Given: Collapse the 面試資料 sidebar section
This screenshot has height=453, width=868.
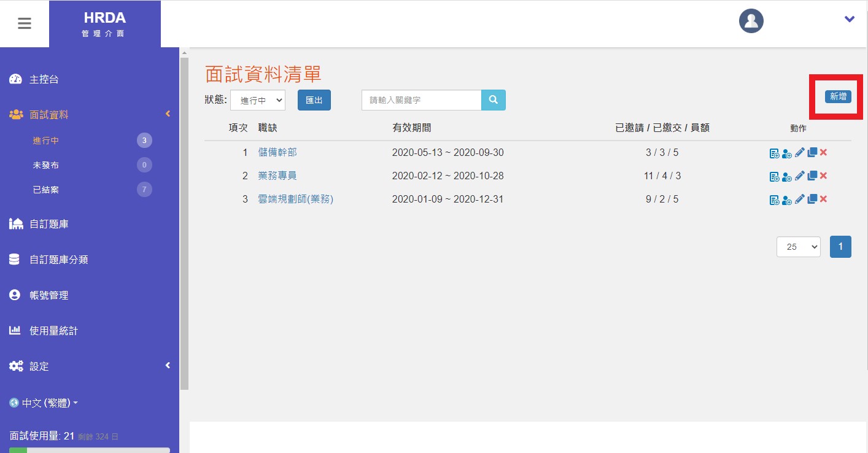Looking at the screenshot, I should pos(167,114).
